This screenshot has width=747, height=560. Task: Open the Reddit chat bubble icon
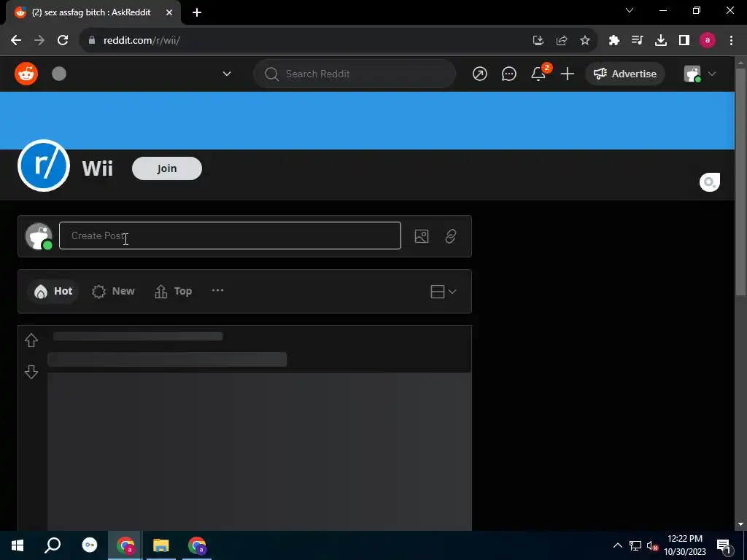[508, 74]
